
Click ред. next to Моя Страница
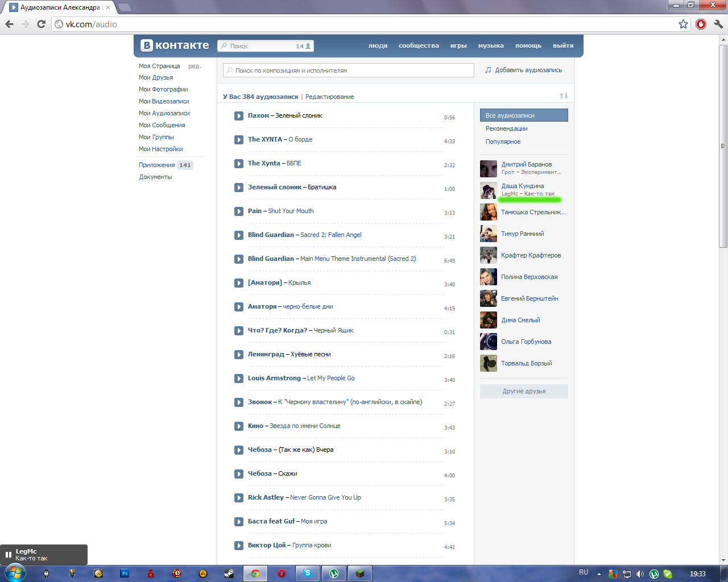(195, 66)
